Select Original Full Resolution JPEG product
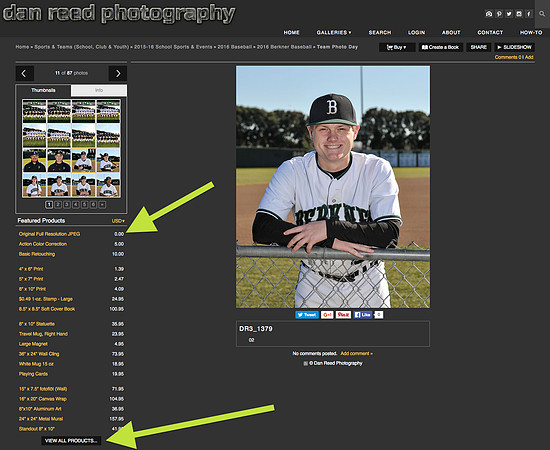 49,234
